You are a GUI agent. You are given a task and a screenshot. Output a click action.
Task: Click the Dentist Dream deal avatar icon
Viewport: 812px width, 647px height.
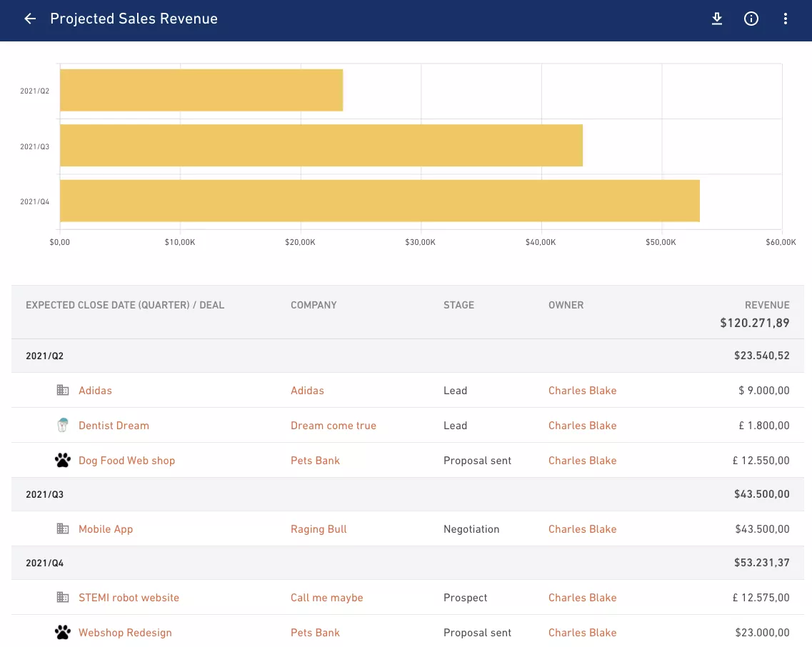coord(63,426)
